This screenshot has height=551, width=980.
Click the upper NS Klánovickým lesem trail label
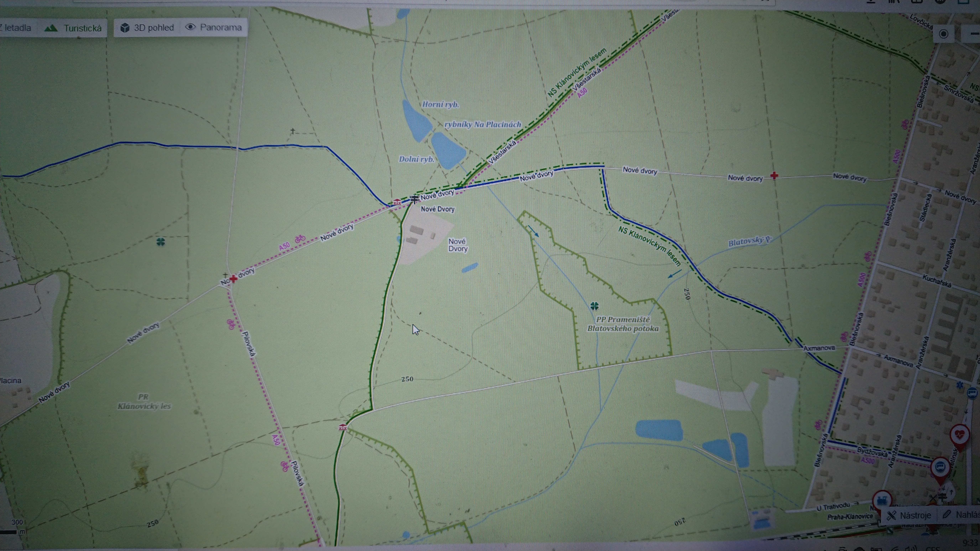[577, 72]
